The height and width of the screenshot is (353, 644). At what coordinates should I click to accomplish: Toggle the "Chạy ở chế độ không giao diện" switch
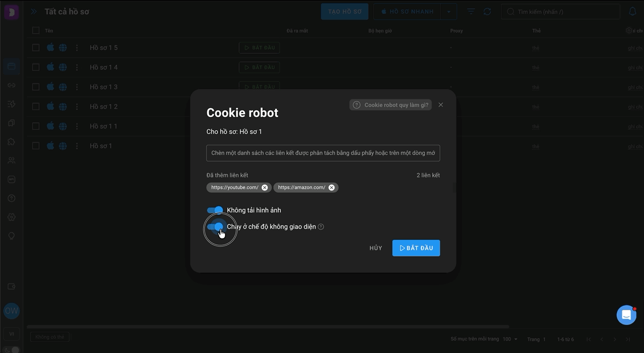(x=215, y=227)
